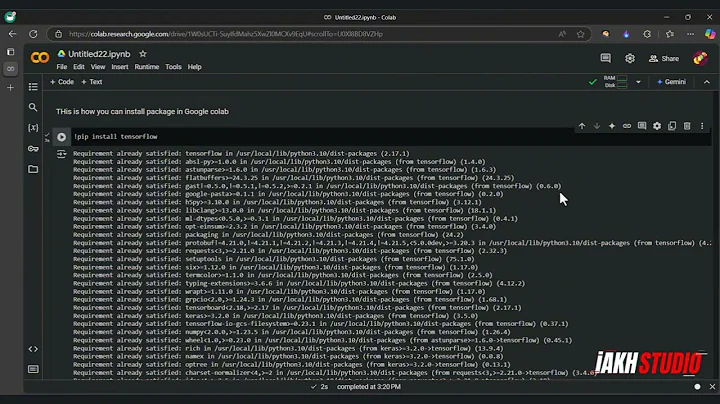This screenshot has width=720, height=404.
Task: Open the Colab home logo
Action: tap(39, 57)
